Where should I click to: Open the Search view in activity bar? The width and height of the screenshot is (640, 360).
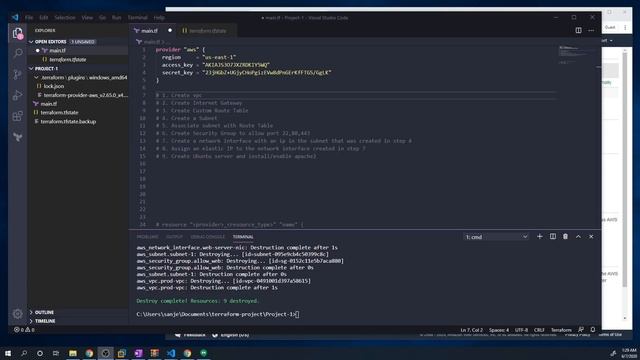(x=18, y=53)
